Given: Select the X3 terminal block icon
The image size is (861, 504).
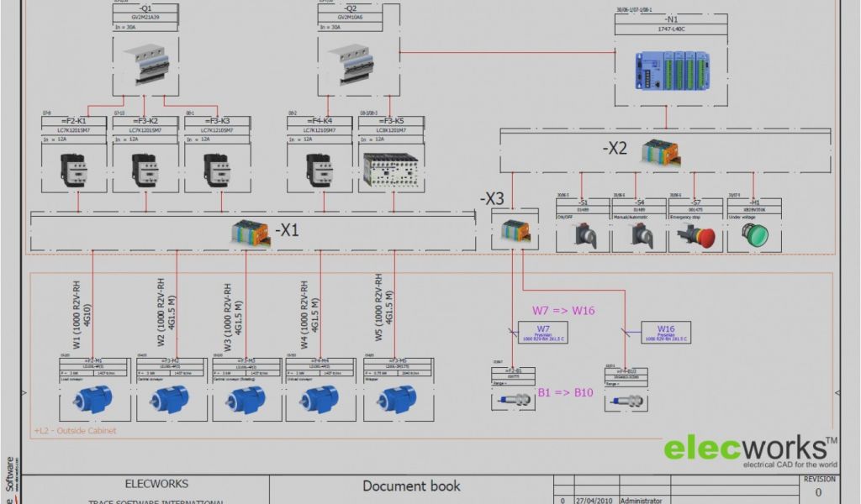Looking at the screenshot, I should pos(515,231).
